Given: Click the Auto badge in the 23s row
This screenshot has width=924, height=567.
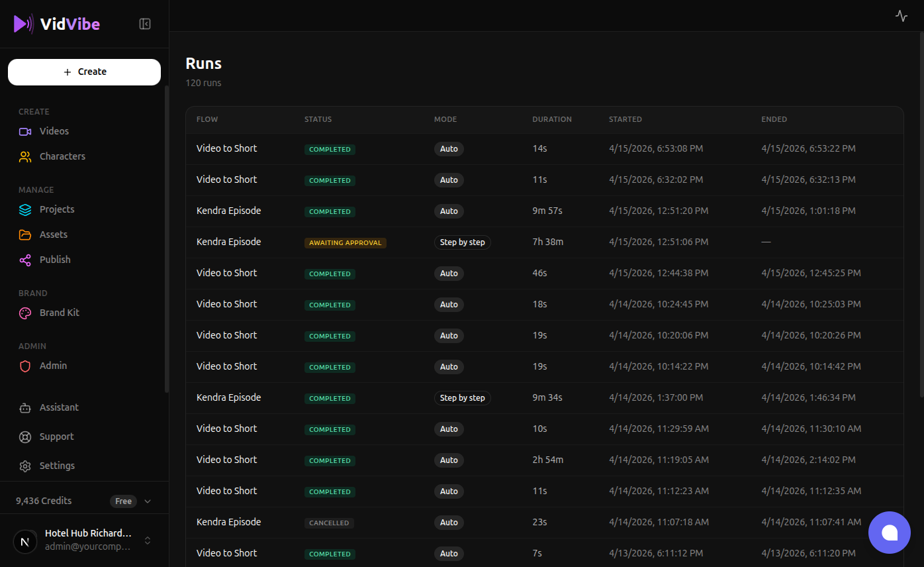Looking at the screenshot, I should tap(449, 523).
